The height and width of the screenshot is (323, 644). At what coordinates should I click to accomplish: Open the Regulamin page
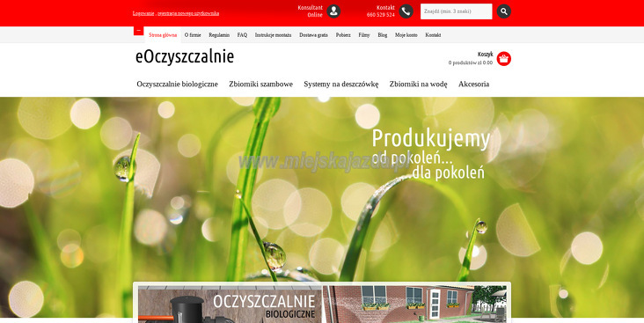click(x=219, y=35)
